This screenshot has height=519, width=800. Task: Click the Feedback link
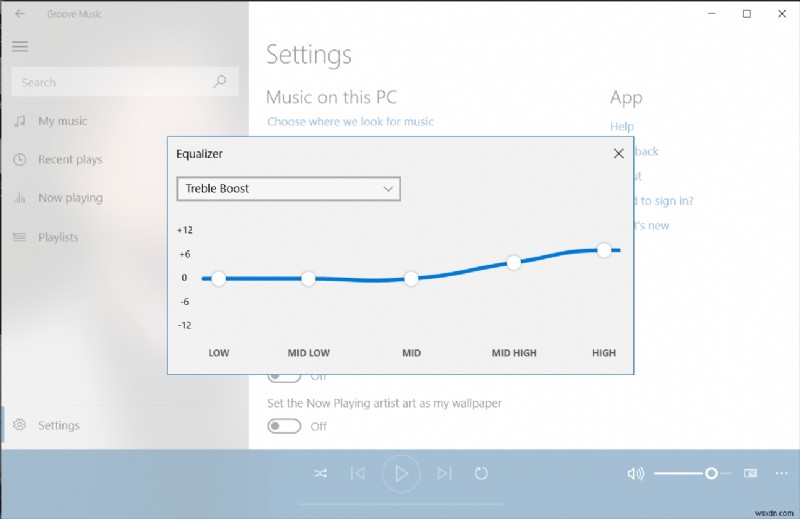click(646, 152)
